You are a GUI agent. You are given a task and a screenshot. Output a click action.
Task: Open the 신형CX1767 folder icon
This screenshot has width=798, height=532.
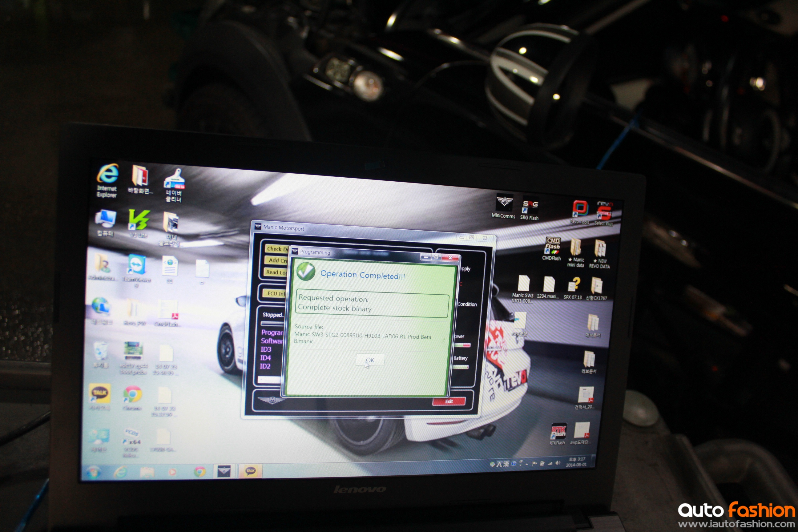597,289
